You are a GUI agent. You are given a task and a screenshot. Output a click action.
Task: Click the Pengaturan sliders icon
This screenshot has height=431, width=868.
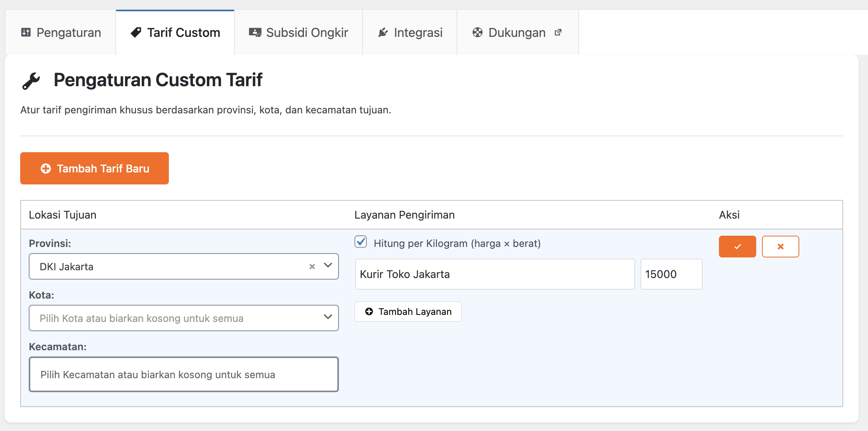pos(26,32)
